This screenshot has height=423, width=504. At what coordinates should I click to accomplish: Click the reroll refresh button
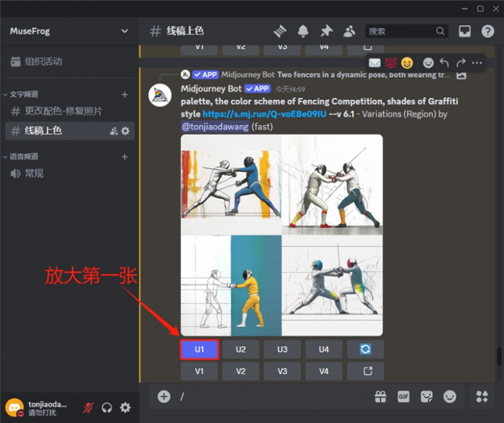(x=365, y=349)
